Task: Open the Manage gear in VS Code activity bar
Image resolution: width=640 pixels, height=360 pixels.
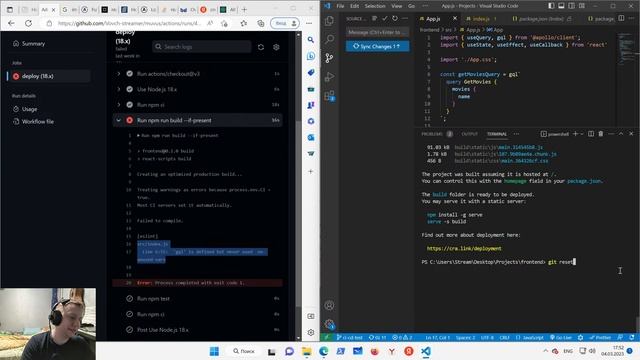Action: (329, 324)
